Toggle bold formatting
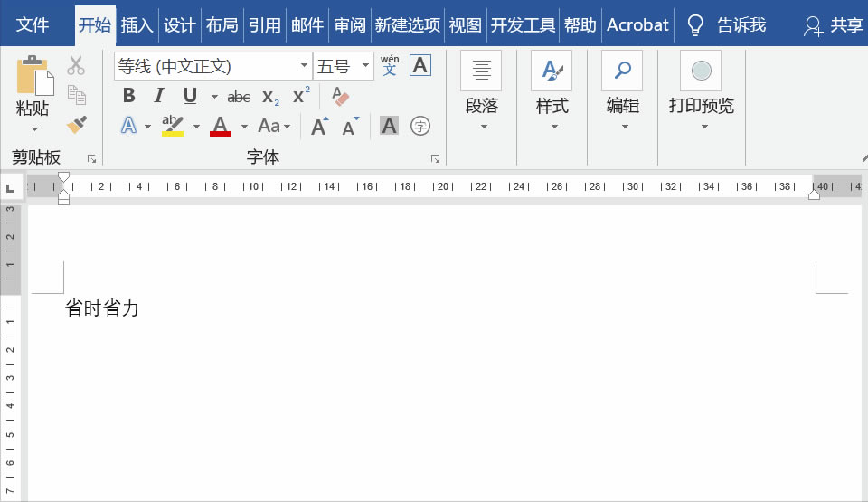Viewport: 868px width, 502px height. (x=129, y=95)
